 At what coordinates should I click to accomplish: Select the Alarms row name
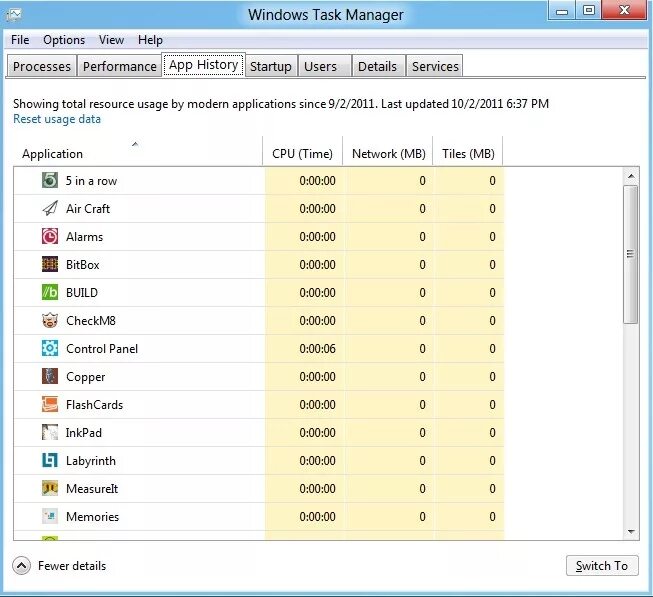(85, 237)
